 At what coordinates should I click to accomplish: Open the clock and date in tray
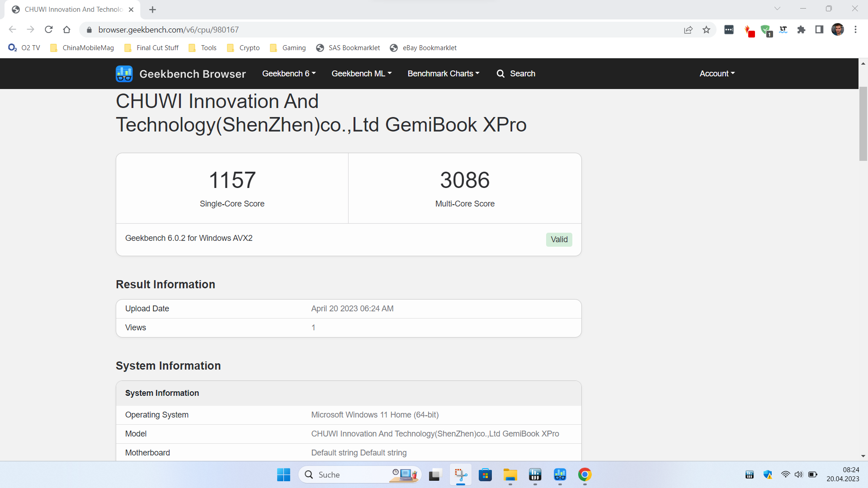click(843, 474)
